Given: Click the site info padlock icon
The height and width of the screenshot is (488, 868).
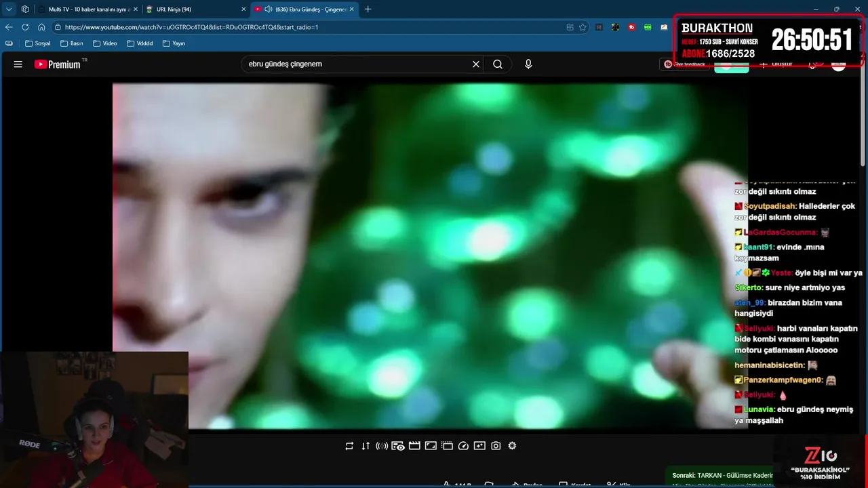Looking at the screenshot, I should click(x=58, y=27).
